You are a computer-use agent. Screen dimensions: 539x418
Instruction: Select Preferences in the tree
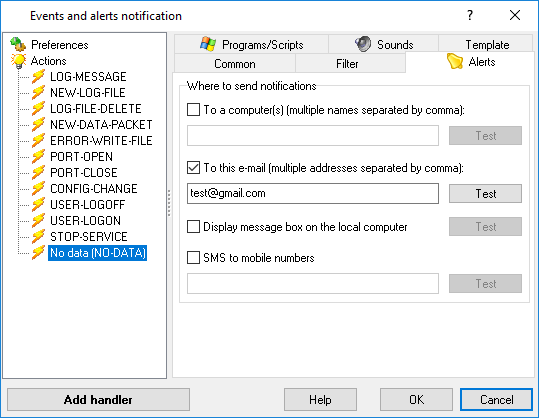pos(60,45)
